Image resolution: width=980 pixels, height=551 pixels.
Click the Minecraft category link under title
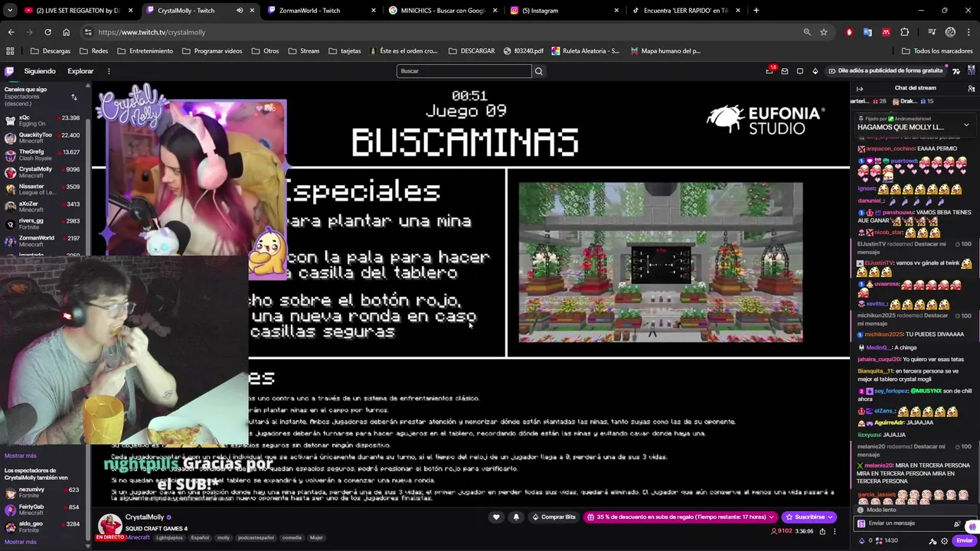[138, 537]
